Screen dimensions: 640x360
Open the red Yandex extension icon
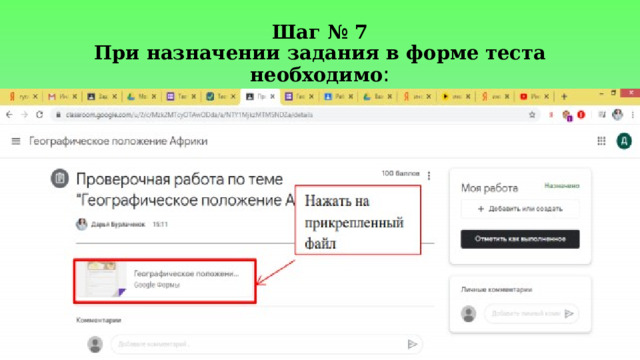551,115
